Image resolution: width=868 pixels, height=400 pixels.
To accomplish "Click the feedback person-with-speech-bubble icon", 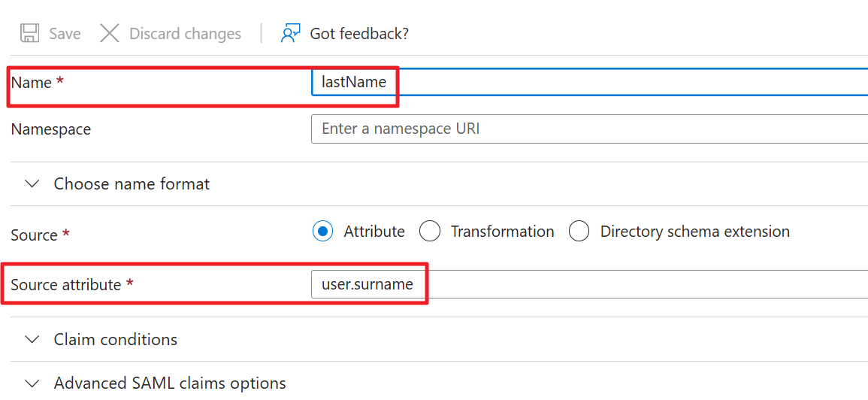I will click(x=290, y=34).
